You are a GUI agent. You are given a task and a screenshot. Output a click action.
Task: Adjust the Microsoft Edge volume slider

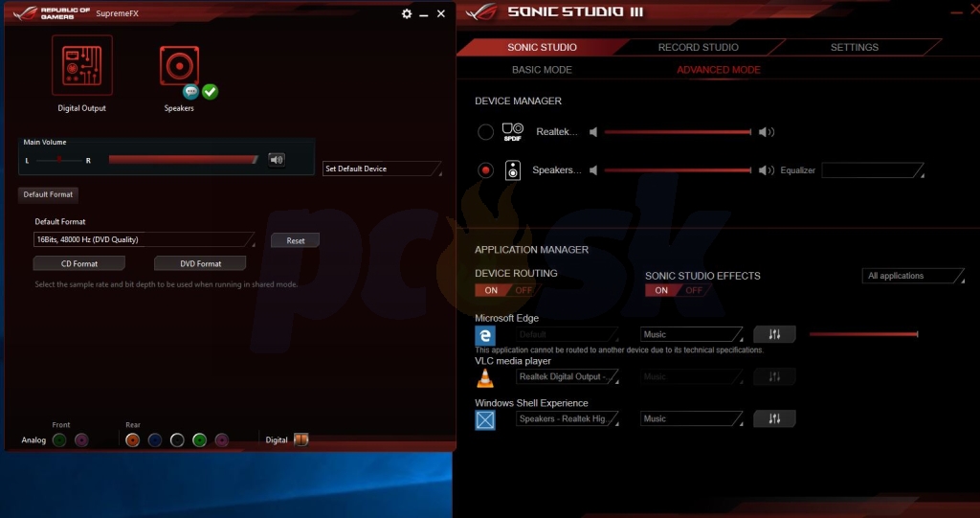tap(863, 334)
